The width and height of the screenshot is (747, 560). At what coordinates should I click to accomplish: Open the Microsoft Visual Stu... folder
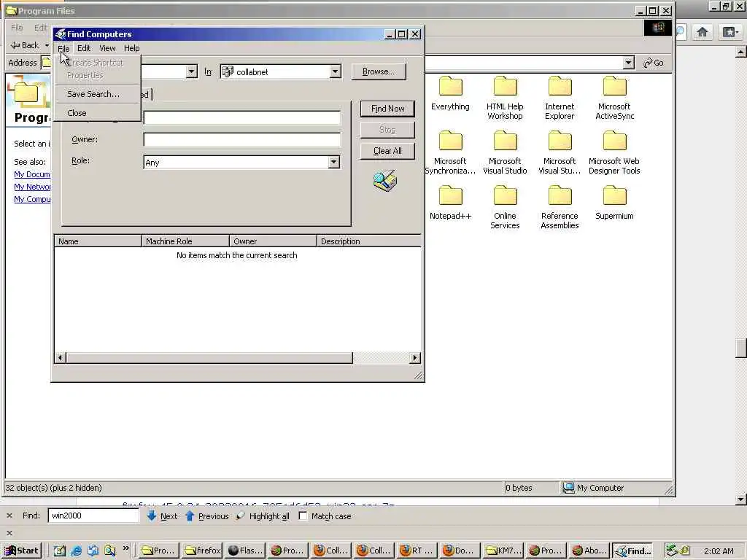click(560, 153)
